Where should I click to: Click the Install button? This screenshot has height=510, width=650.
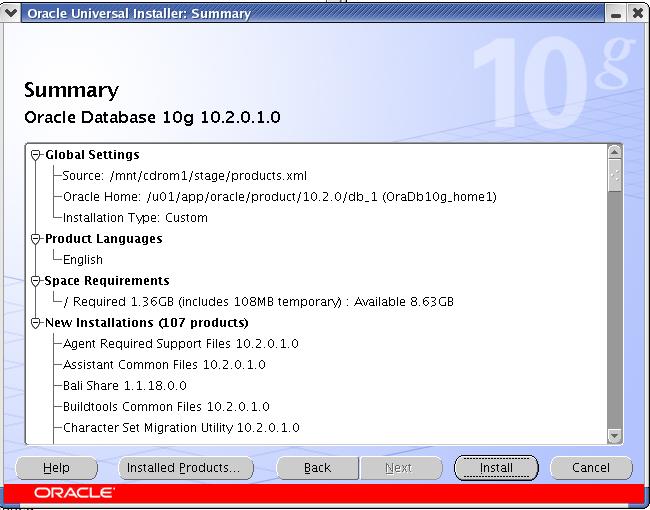(x=496, y=468)
